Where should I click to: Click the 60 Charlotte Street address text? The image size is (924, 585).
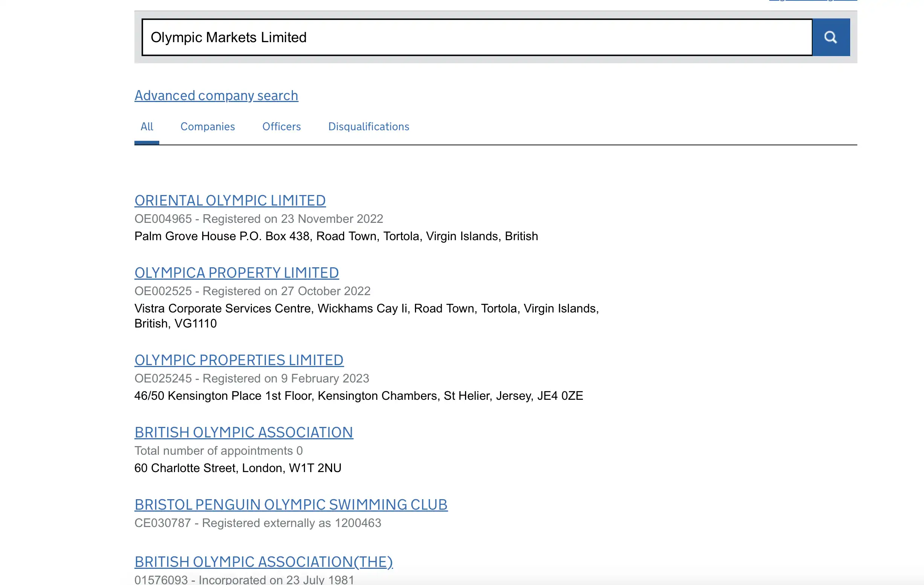pos(238,468)
